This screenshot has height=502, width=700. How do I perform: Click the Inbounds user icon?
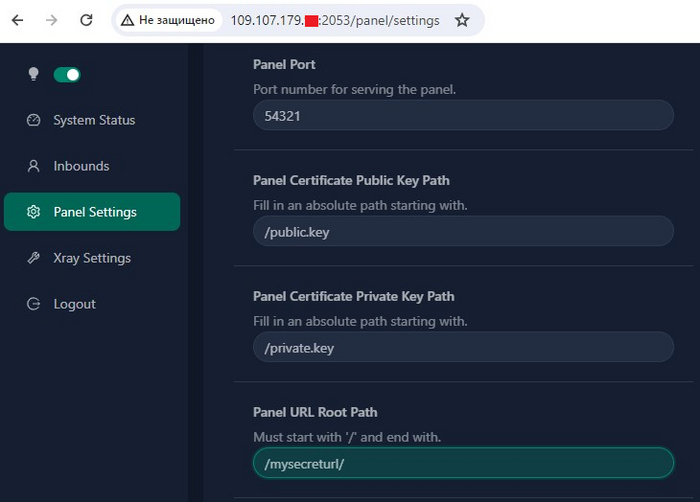point(34,166)
